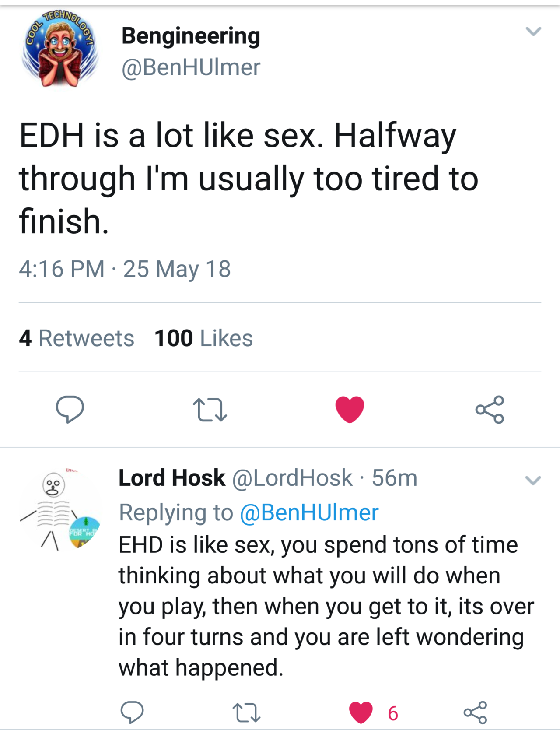Image resolution: width=560 pixels, height=737 pixels.
Task: Unlike Lord Hosk's reply heart
Action: [361, 712]
